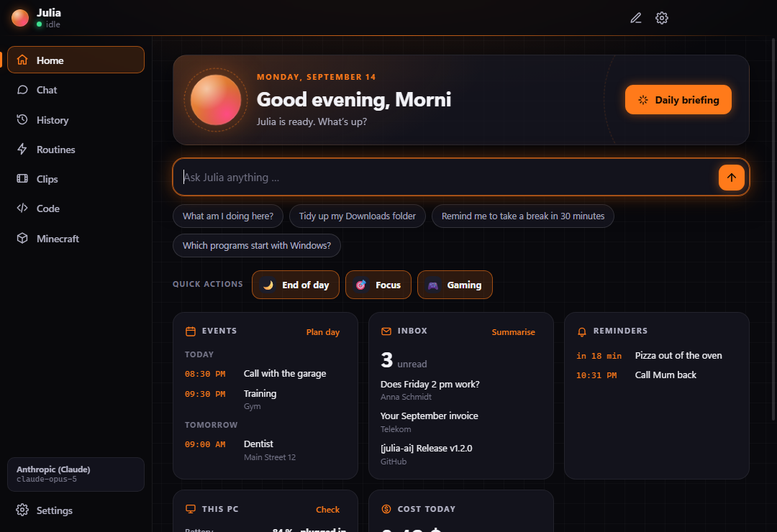
Task: Choose 'Tidy up my Downloads folder' suggestion
Action: pos(358,216)
